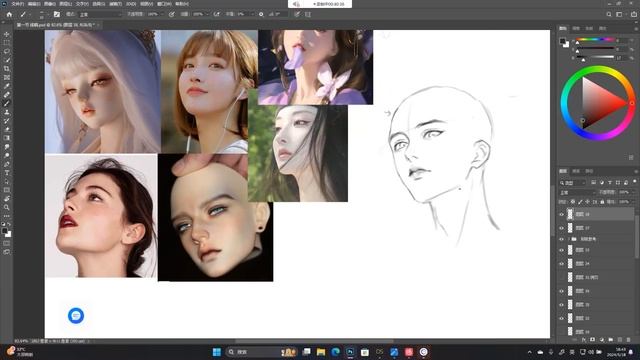
Task: Select the Rectangular Marquee tool
Action: (x=7, y=43)
